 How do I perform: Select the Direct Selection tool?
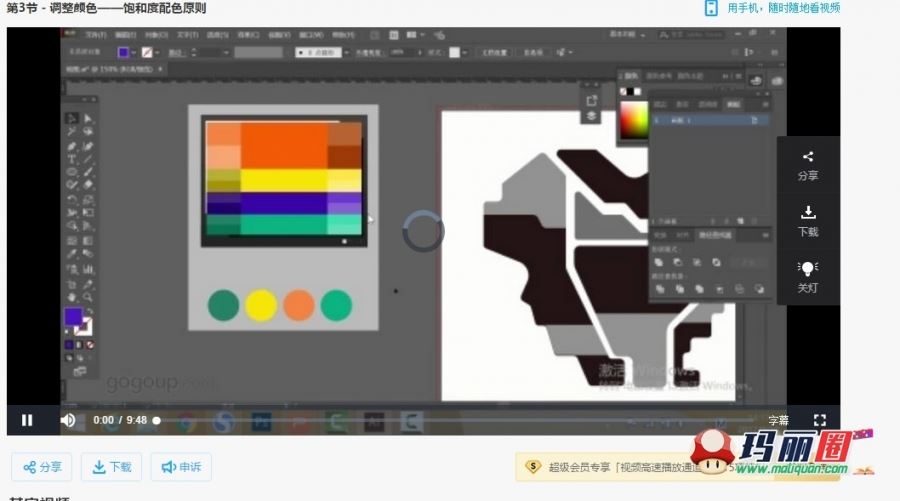click(88, 119)
